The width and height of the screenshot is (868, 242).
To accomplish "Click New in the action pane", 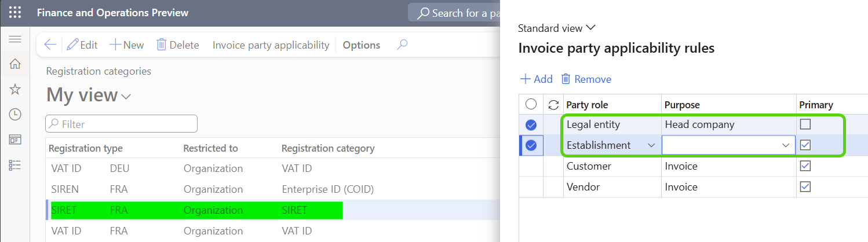I will pos(126,45).
